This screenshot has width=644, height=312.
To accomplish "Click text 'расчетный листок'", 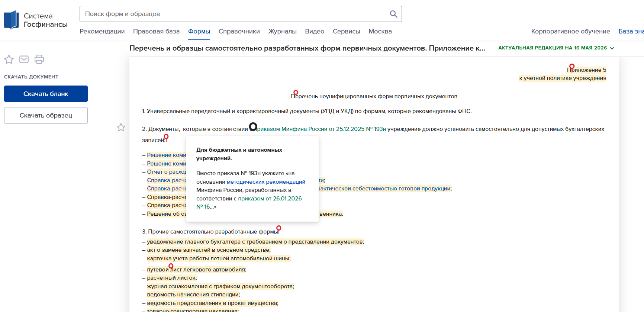I will (x=171, y=278).
